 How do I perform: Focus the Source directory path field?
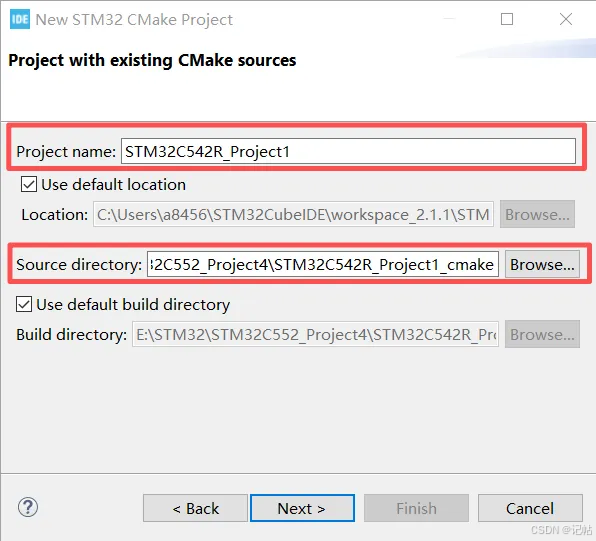point(323,265)
